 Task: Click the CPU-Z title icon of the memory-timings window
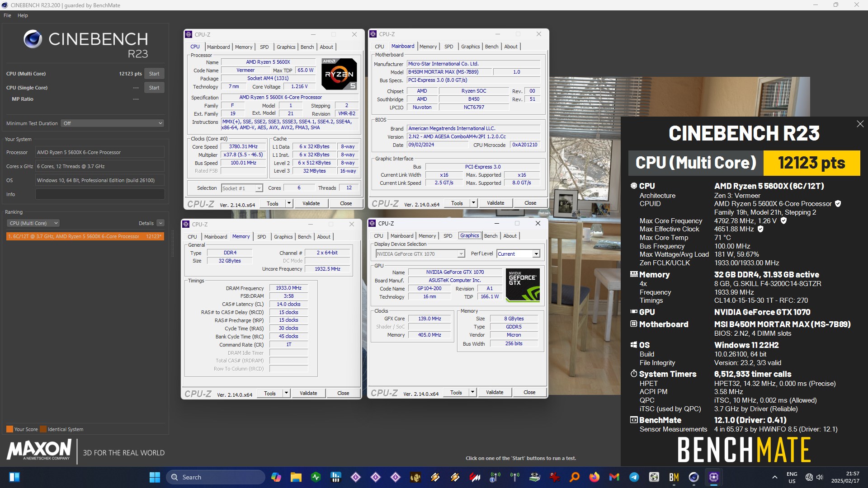click(x=186, y=224)
